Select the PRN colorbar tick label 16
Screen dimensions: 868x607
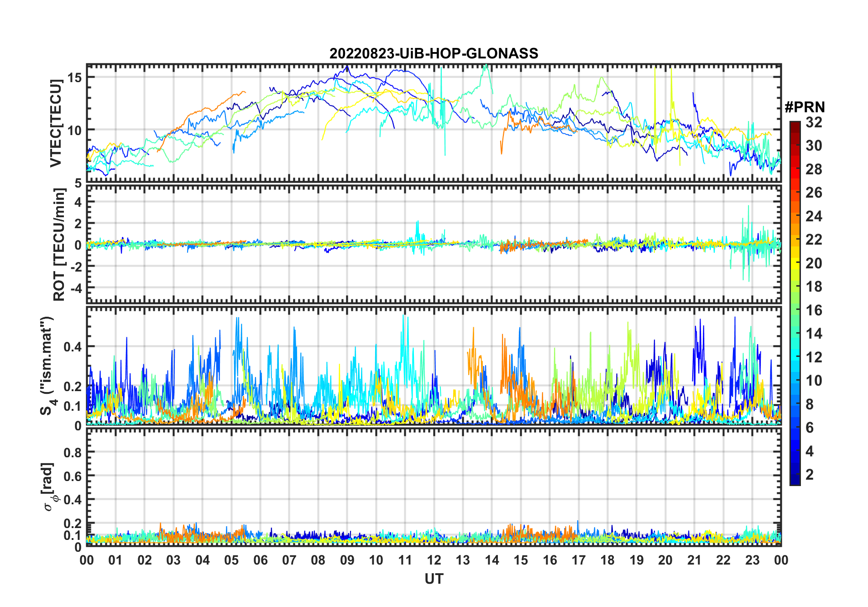point(814,310)
